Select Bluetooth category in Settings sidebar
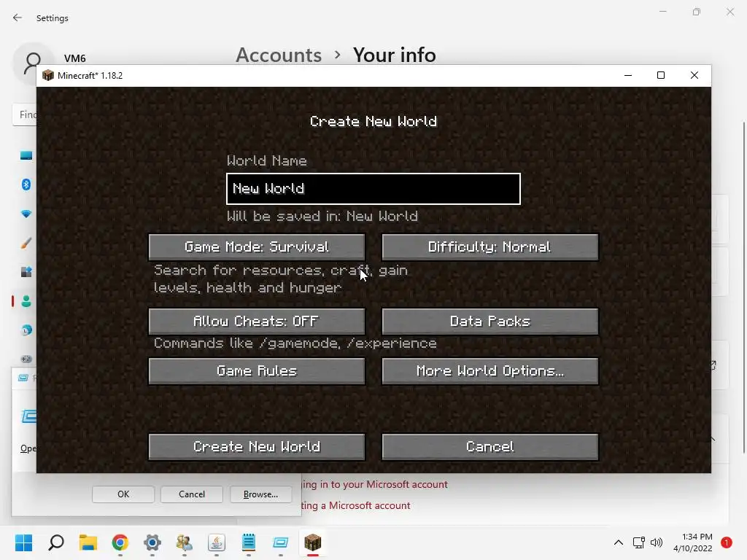 [26, 184]
